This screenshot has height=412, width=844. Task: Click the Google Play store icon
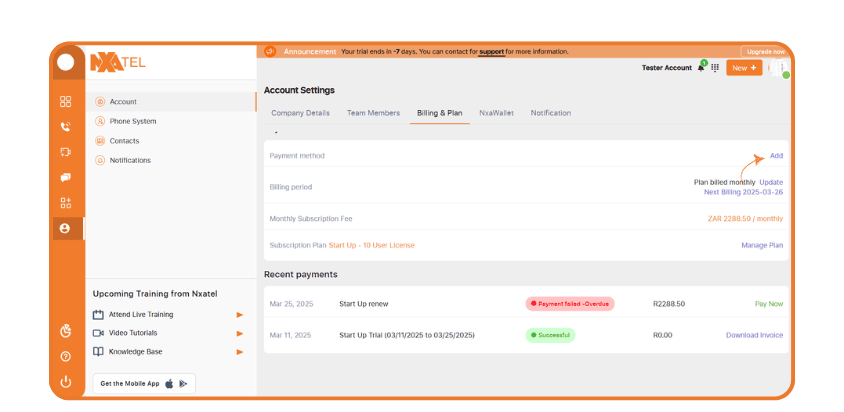[183, 384]
